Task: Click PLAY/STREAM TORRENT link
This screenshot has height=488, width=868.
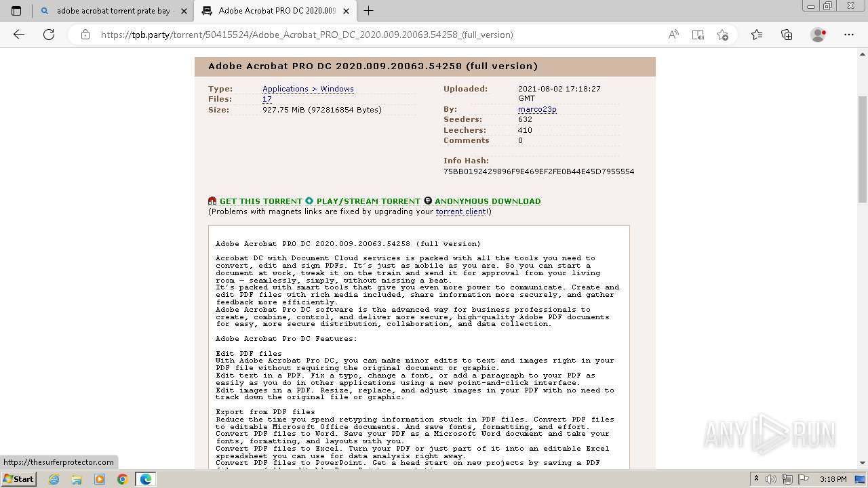Action: [x=368, y=201]
